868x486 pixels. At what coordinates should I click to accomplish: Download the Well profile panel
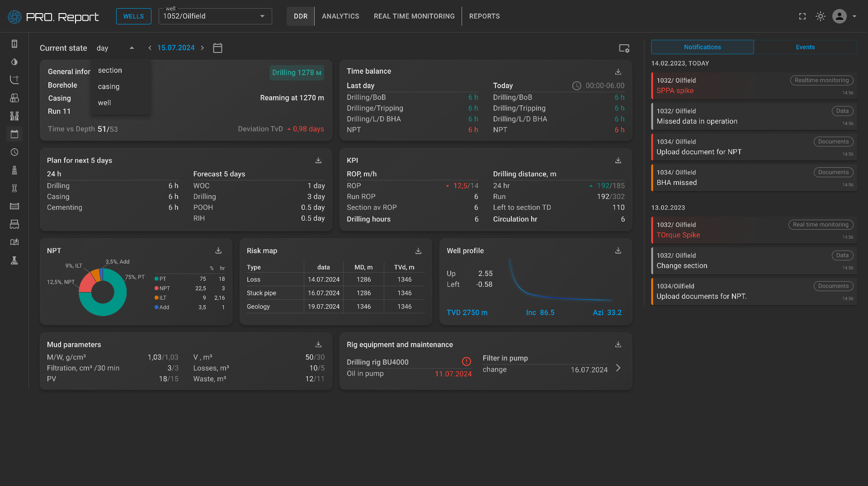(618, 250)
